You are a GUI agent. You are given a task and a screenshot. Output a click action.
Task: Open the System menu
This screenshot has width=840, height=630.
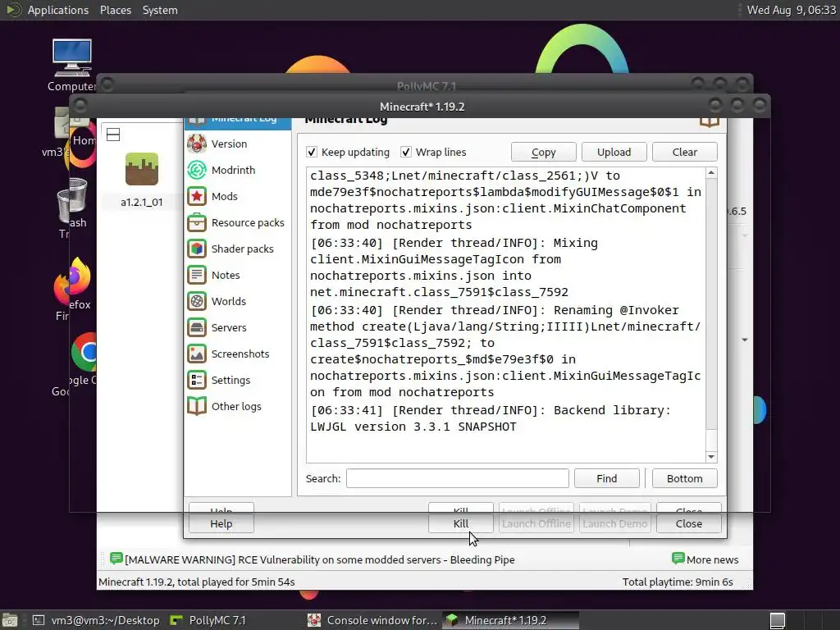coord(160,10)
